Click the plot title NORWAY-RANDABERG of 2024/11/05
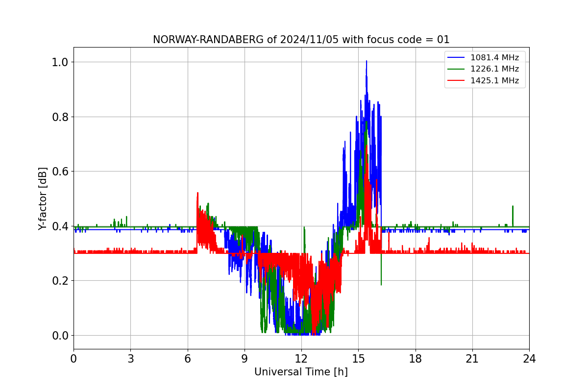Viewport: 588px width, 392px height. coord(301,40)
